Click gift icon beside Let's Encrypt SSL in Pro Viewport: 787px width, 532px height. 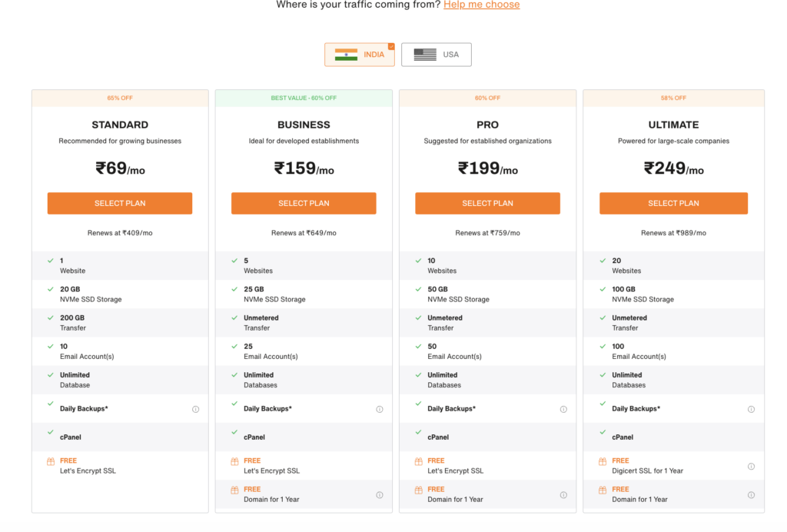tap(419, 462)
